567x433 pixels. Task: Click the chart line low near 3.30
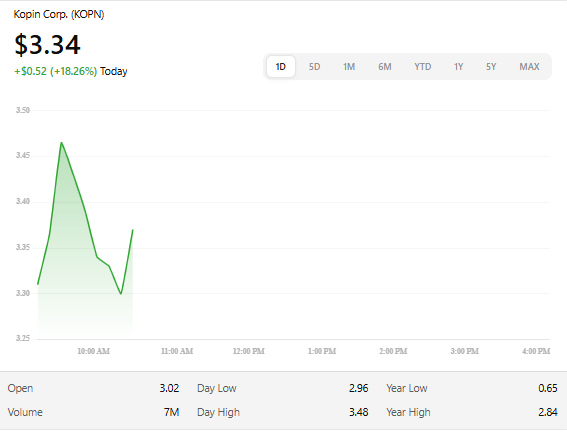tap(121, 293)
